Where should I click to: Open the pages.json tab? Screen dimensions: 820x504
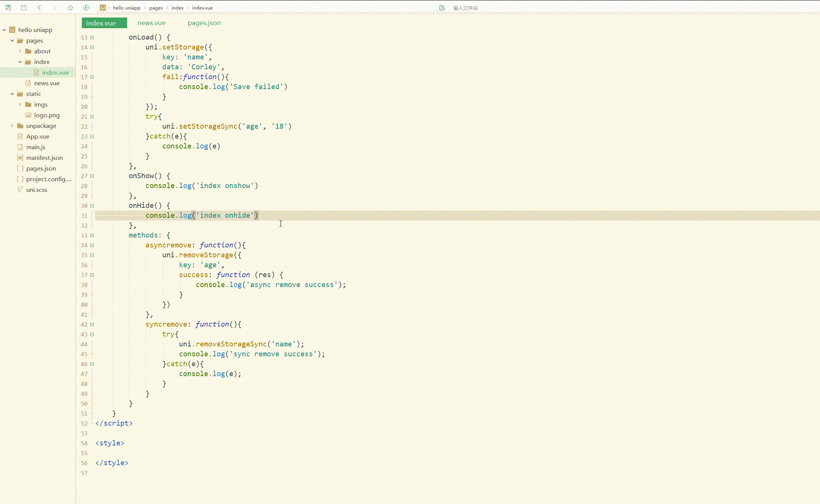pyautogui.click(x=204, y=23)
